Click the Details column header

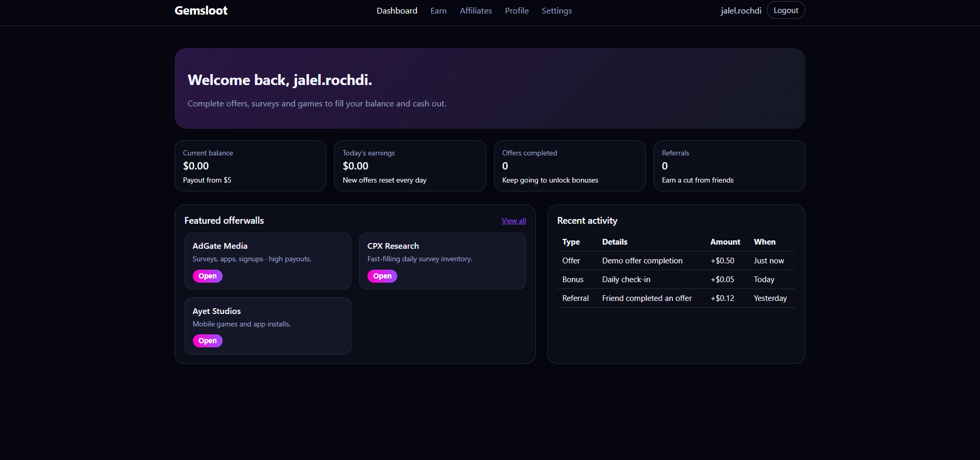[615, 242]
